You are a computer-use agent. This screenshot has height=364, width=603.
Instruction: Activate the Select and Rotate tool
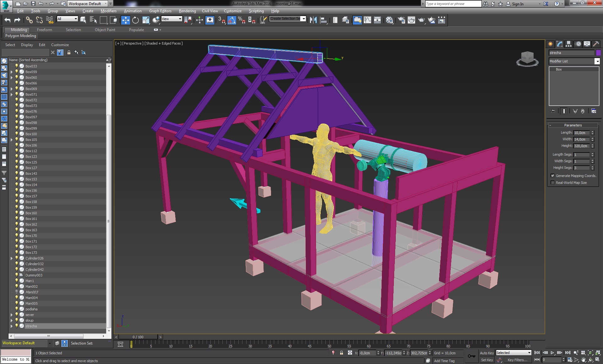click(135, 20)
